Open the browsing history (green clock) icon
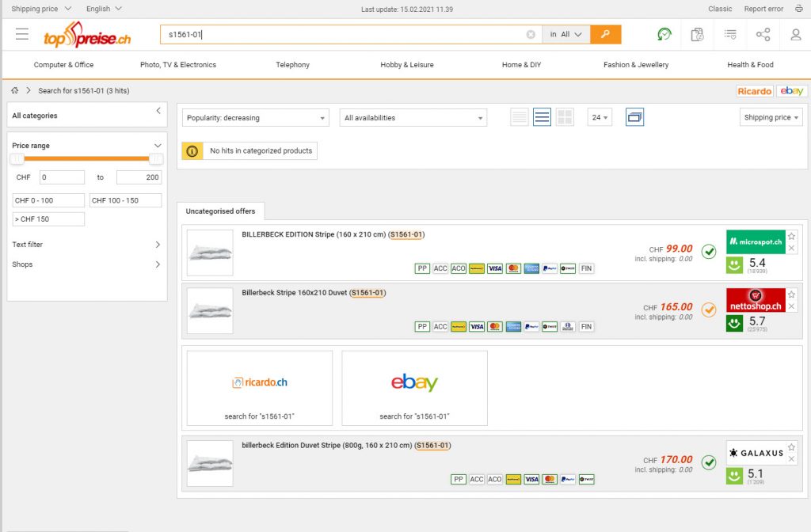The height and width of the screenshot is (532, 811). click(x=664, y=34)
